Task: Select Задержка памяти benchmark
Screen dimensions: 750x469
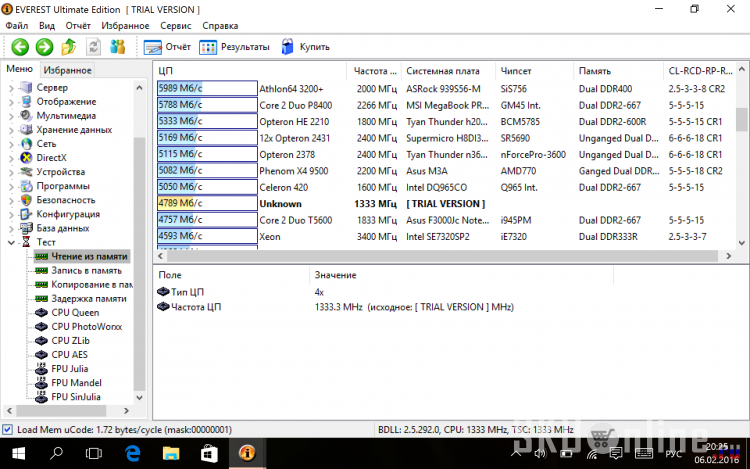Action: point(81,299)
